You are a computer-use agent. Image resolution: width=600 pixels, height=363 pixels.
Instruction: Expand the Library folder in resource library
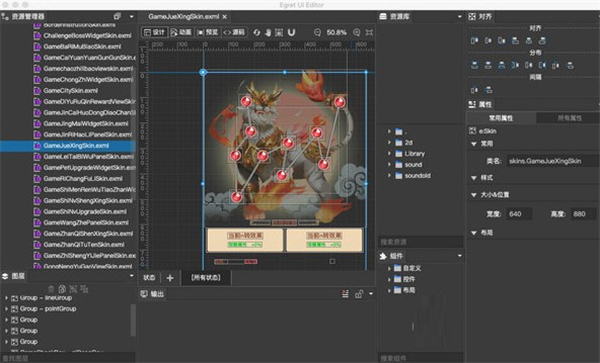tap(389, 154)
